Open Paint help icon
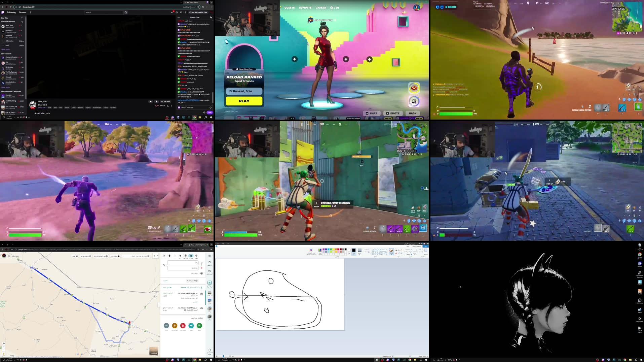Viewport: 644px width, 362px height. coord(217,246)
